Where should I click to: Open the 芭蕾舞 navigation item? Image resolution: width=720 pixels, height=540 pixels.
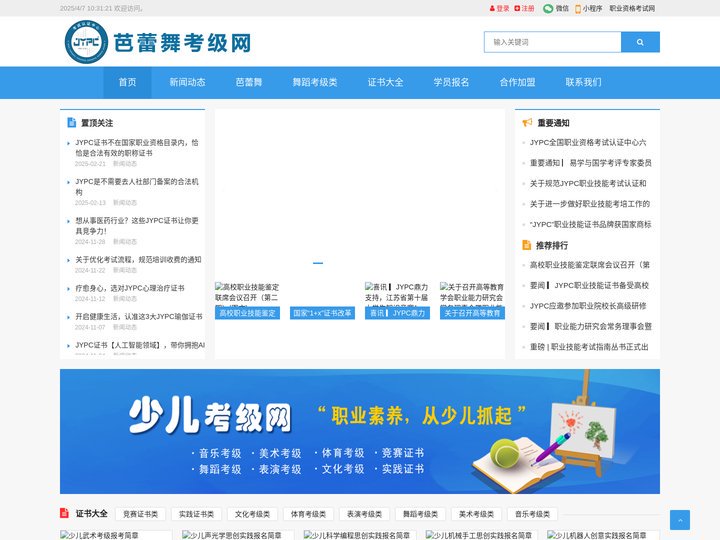[249, 82]
